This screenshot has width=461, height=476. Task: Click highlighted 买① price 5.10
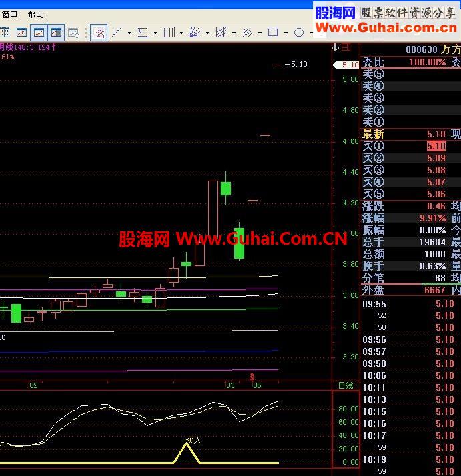pos(436,146)
